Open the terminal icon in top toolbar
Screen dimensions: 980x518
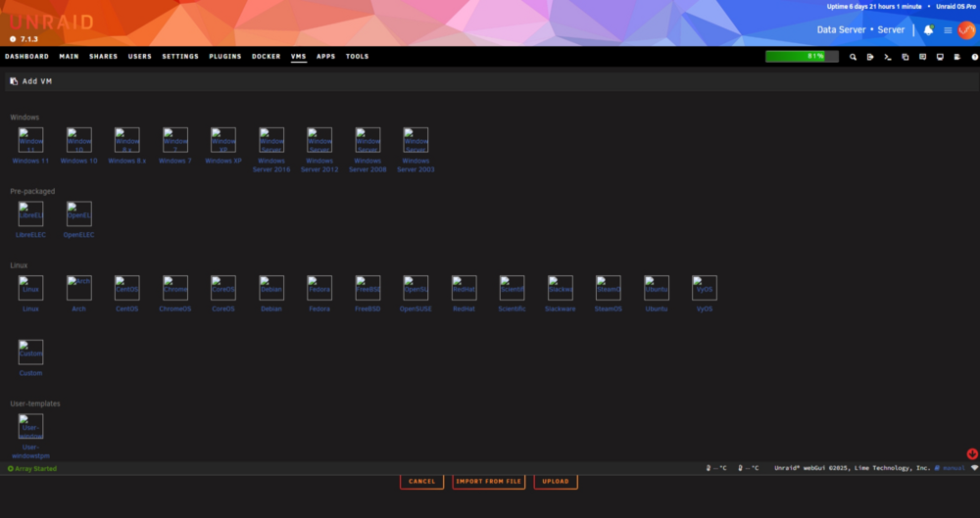tap(888, 57)
